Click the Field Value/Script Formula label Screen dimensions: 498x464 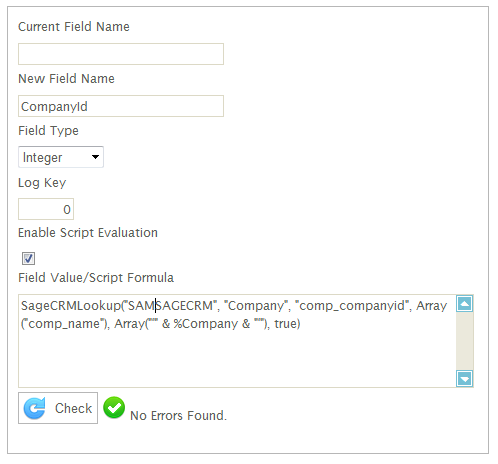(96, 278)
